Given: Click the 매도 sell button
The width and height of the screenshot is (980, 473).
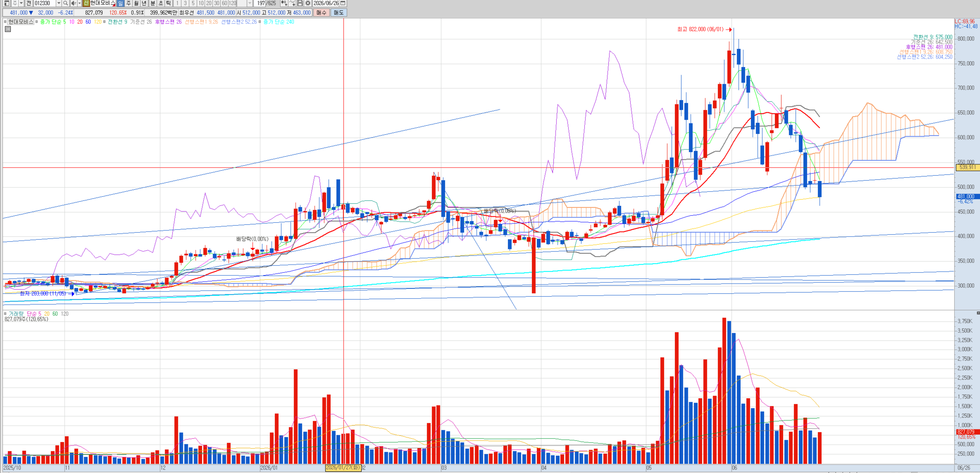Looking at the screenshot, I should coord(339,13).
